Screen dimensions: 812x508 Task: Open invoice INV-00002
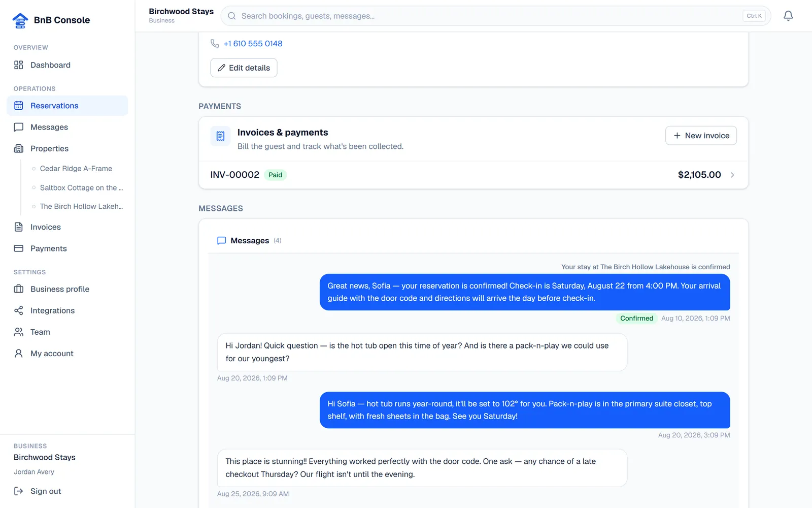point(473,175)
